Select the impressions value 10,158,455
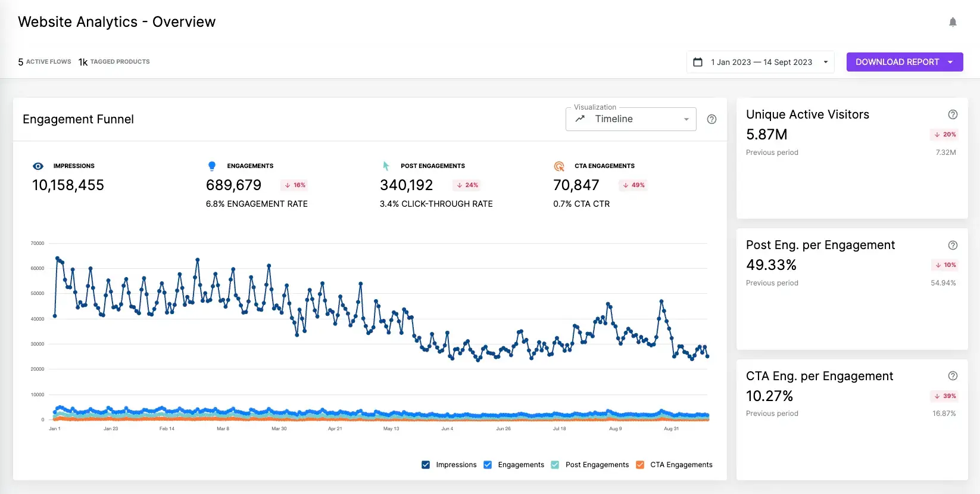980x494 pixels. [x=68, y=185]
